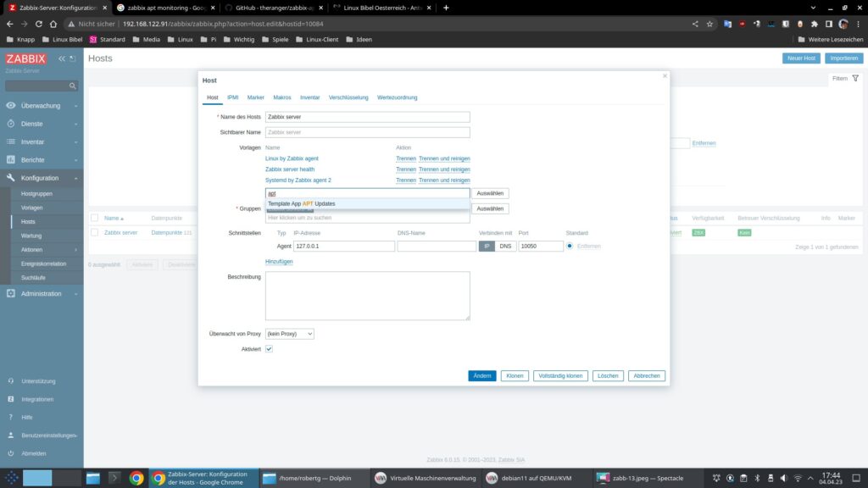Click Trennen und reinigen for Systemd agent 2
Viewport: 868px width, 488px height.
[444, 180]
